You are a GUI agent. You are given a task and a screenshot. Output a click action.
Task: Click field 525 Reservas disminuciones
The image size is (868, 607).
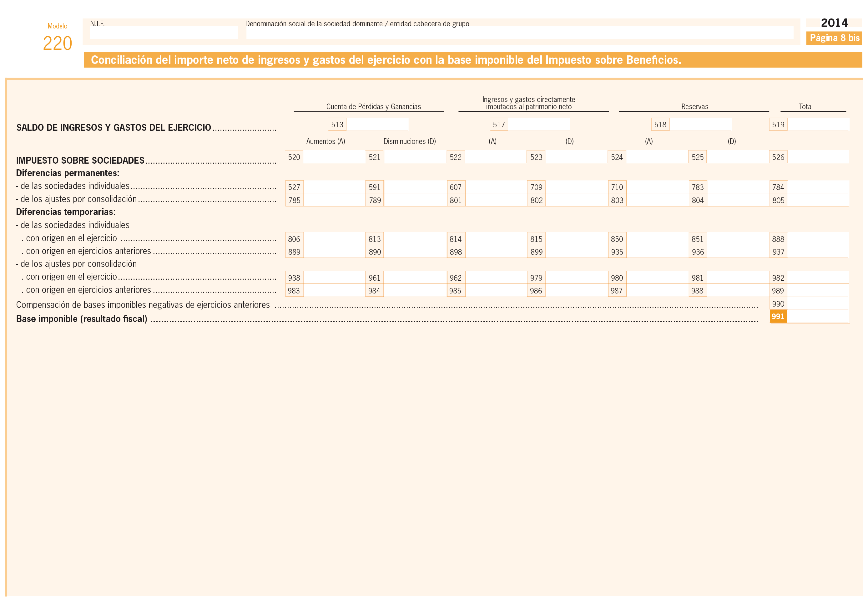[738, 157]
